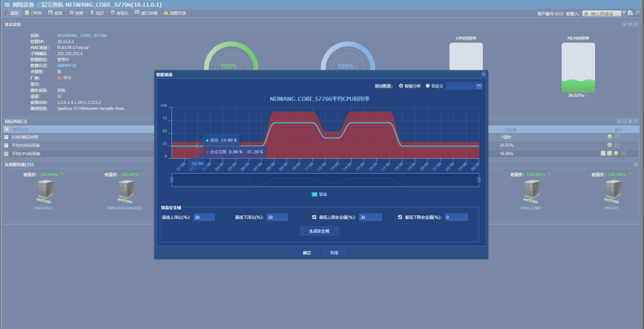Open the 接口详细 interface details tab
644x329 pixels.
pos(146,13)
